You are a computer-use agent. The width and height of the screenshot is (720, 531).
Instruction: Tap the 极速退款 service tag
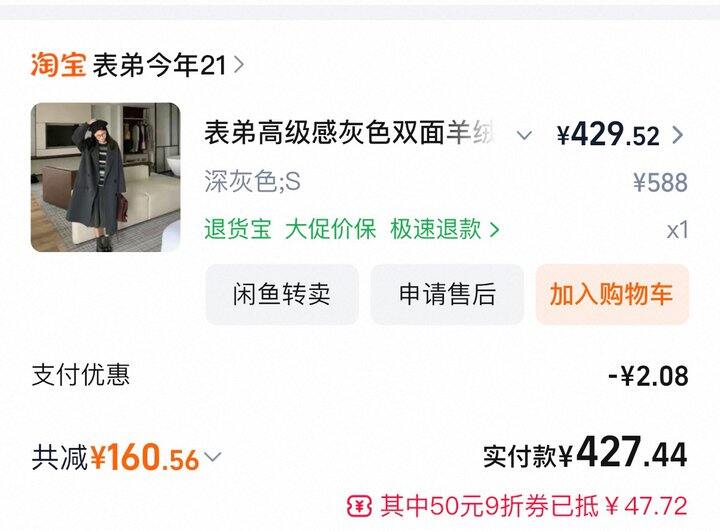click(435, 229)
